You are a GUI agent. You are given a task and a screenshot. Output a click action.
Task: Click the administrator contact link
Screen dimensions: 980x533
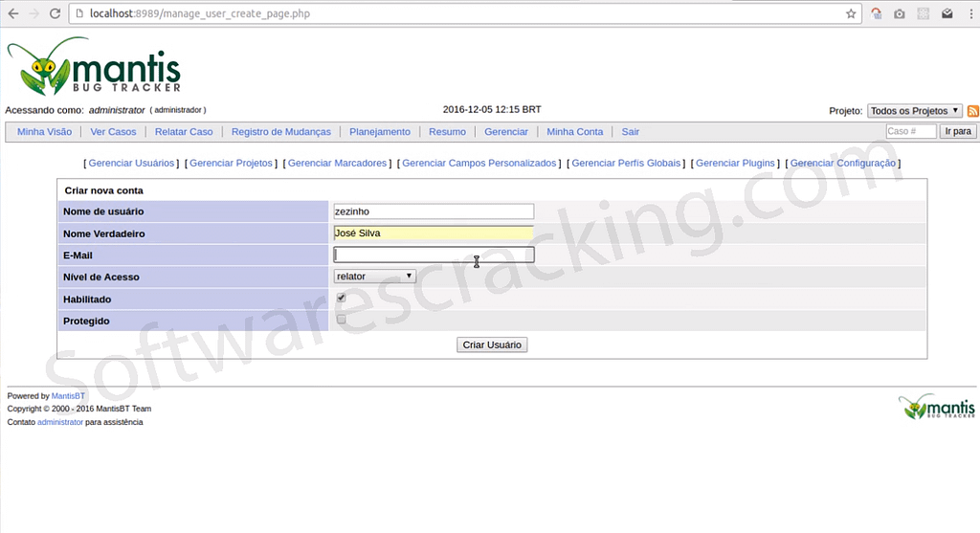pyautogui.click(x=60, y=422)
